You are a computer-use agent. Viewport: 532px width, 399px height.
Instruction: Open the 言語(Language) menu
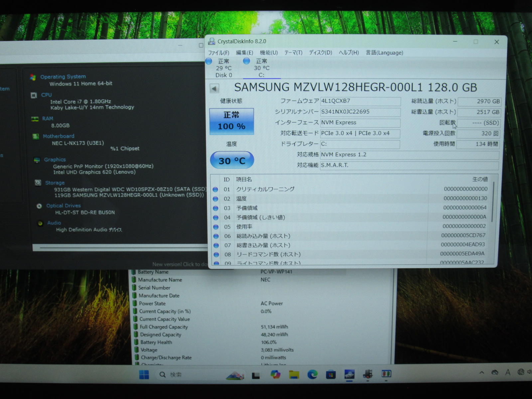point(384,53)
